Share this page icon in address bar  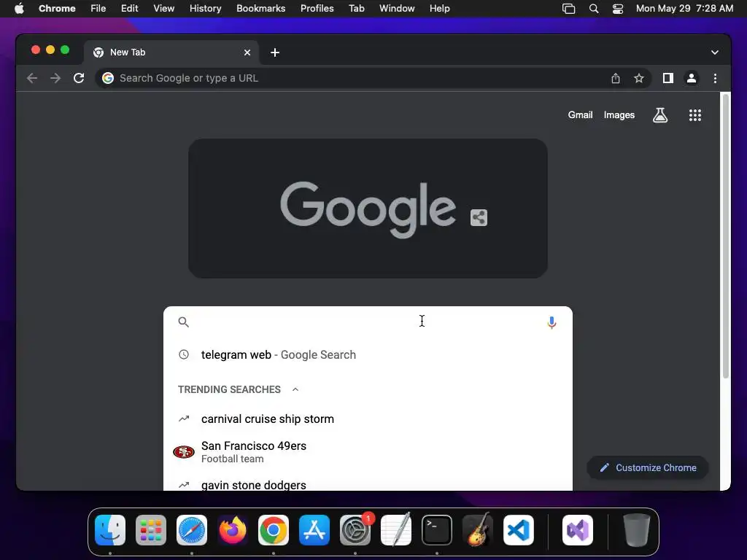(616, 78)
